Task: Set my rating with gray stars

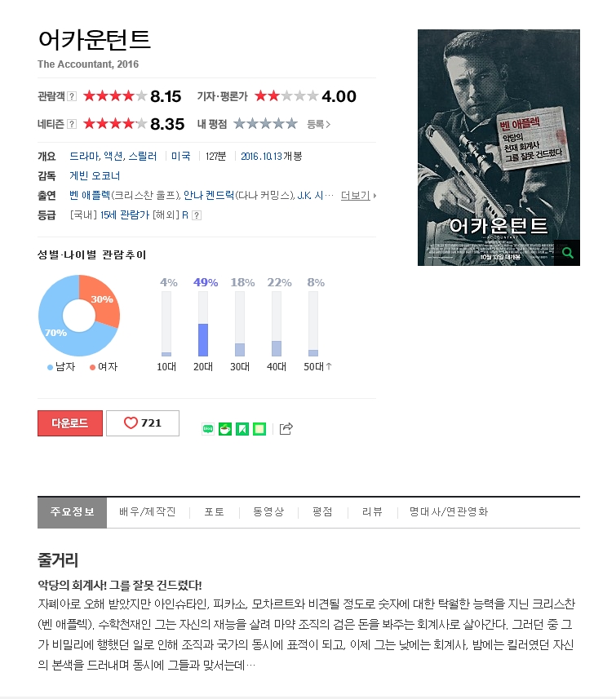Action: (x=265, y=123)
